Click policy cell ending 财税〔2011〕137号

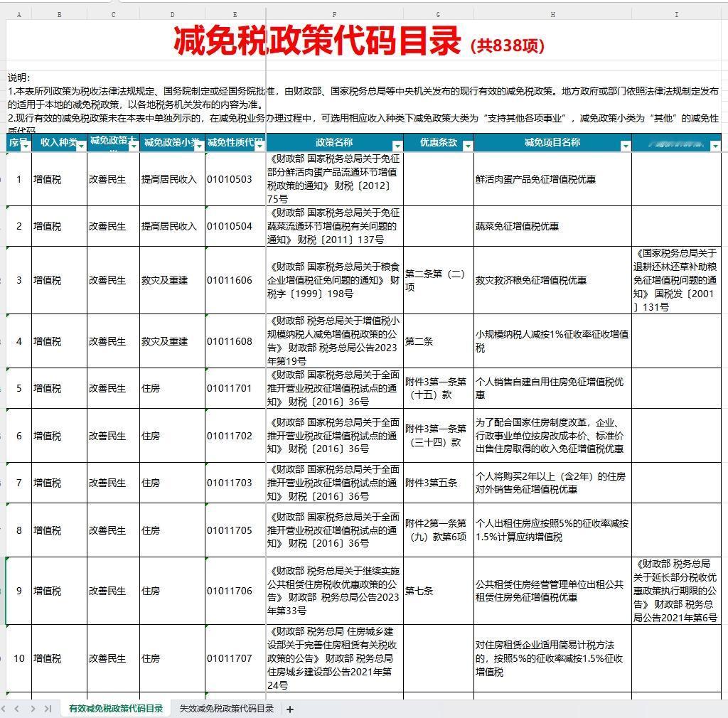pyautogui.click(x=334, y=226)
